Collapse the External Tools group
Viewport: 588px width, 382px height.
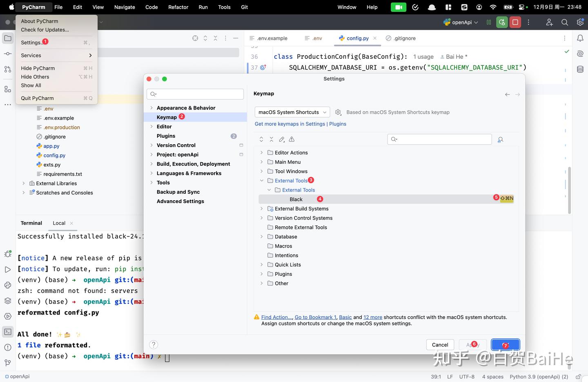[x=261, y=180]
